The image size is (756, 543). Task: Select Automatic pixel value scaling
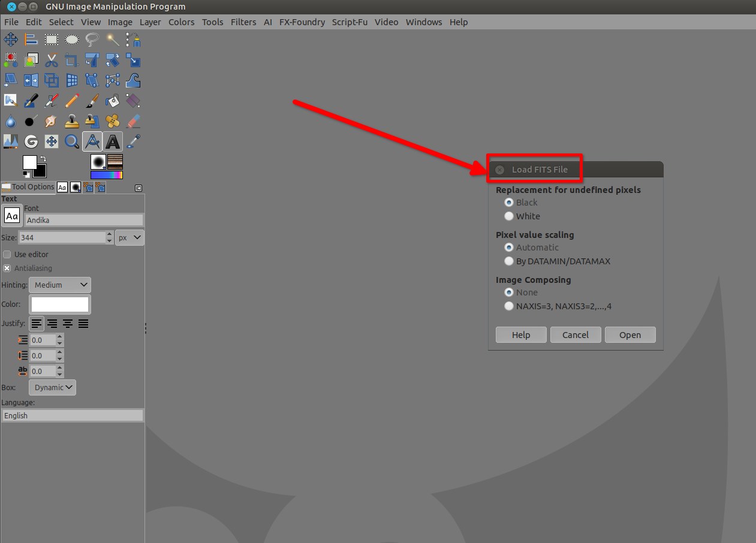509,248
